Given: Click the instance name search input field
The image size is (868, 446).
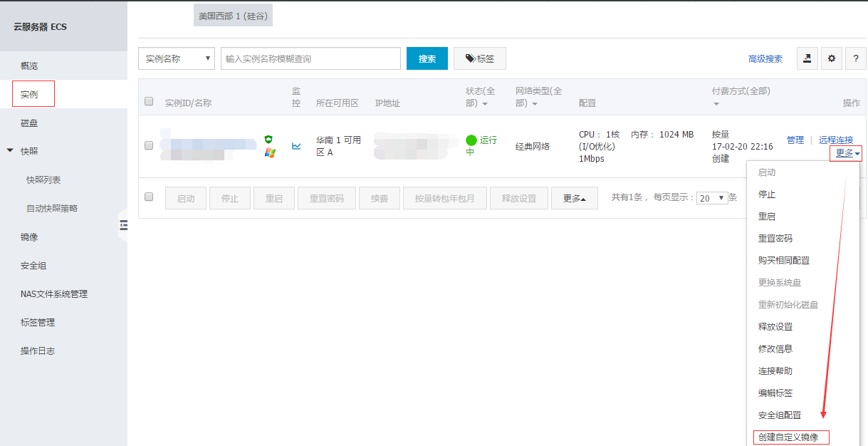Looking at the screenshot, I should click(310, 58).
